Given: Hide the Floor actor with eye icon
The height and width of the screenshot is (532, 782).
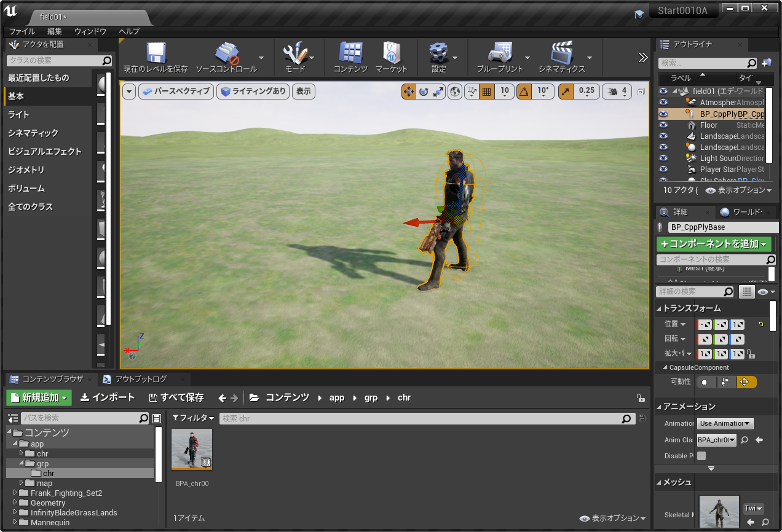Looking at the screenshot, I should click(x=663, y=125).
